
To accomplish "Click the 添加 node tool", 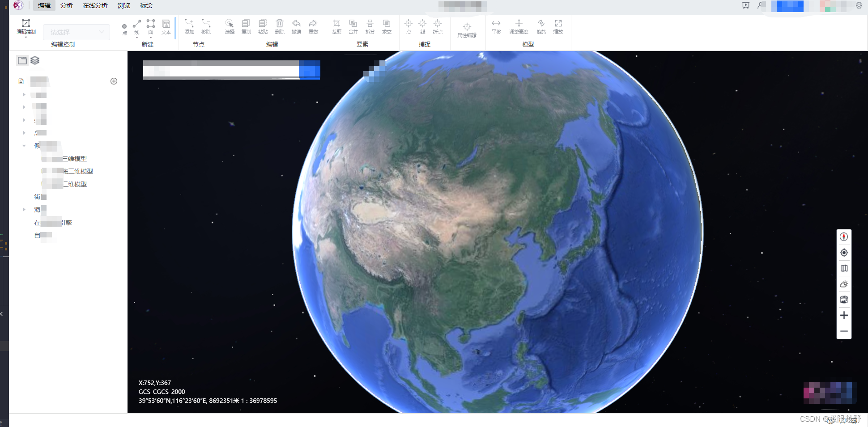I will tap(189, 26).
